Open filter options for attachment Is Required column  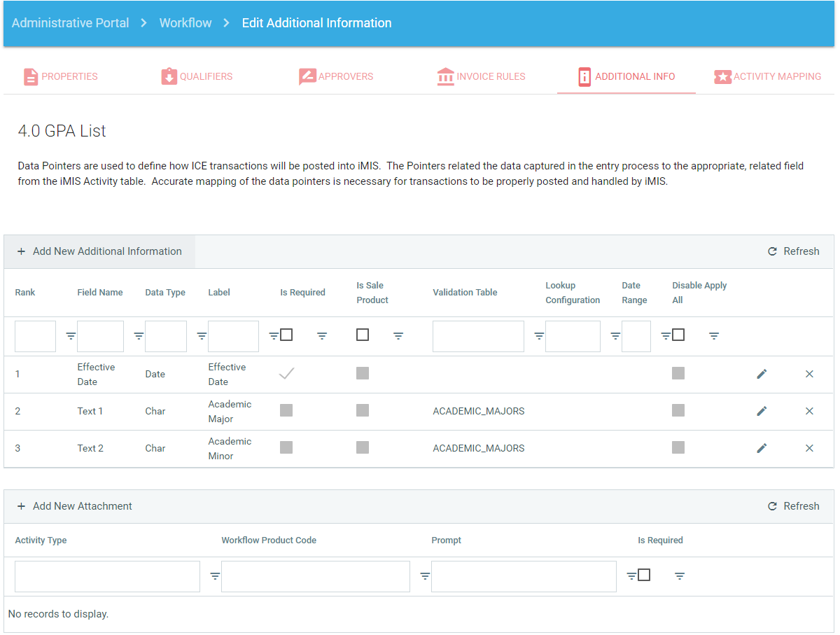[x=680, y=576]
